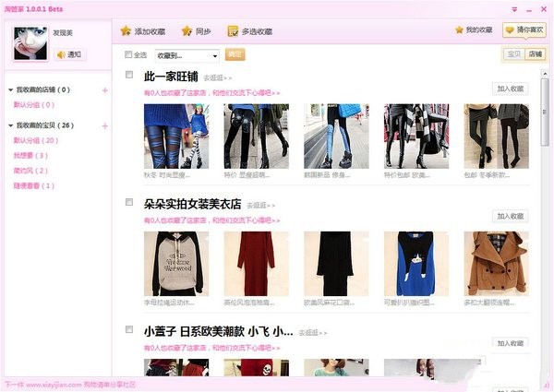Open the pink discussion link under 朵朵实拍女装美衣店

click(212, 220)
